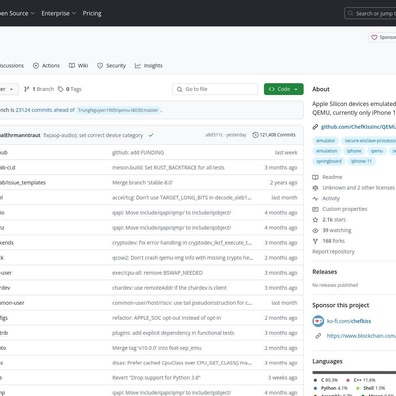Open the green Code dropdown button
This screenshot has height=396, width=396.
[284, 89]
